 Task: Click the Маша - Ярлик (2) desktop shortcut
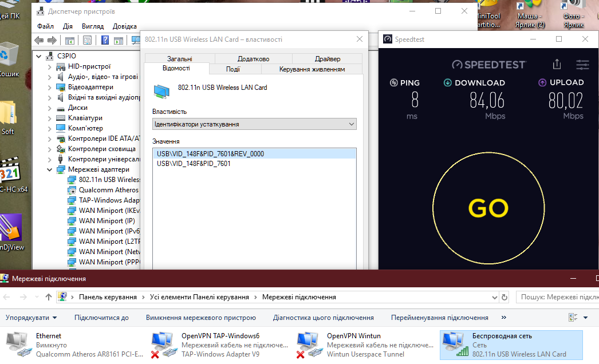coord(530,15)
